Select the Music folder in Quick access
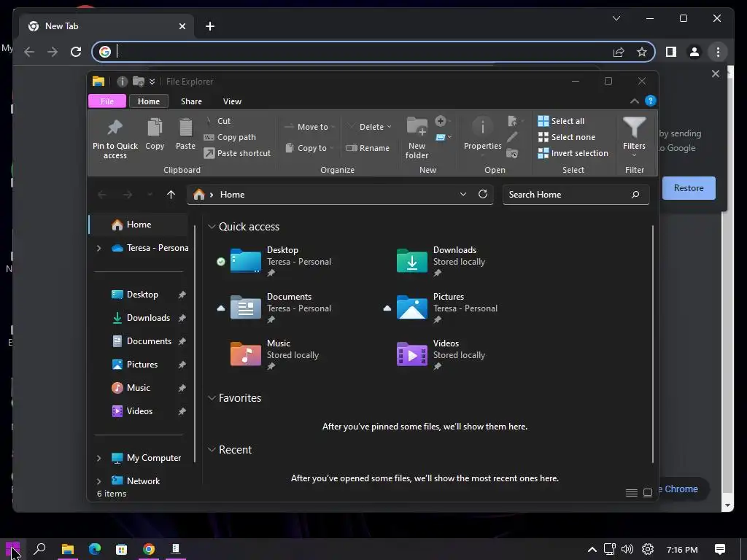Viewport: 747px width, 560px height. coord(274,354)
